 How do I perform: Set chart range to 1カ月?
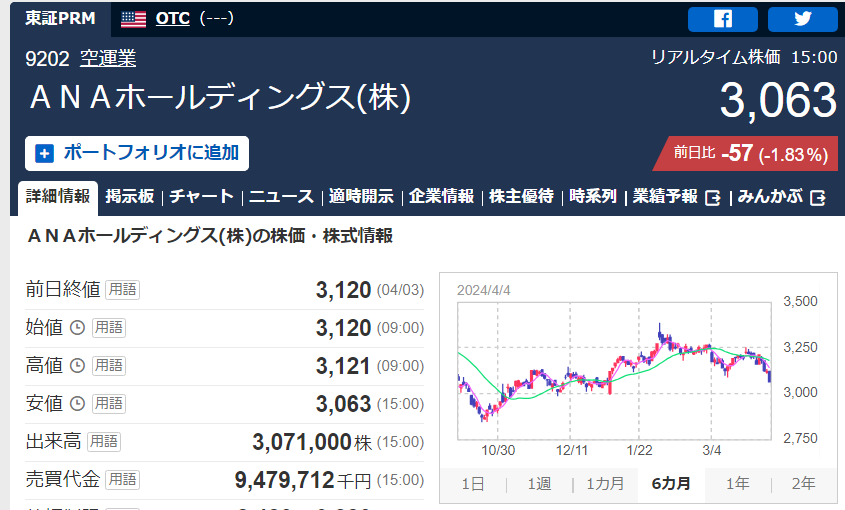[x=605, y=484]
